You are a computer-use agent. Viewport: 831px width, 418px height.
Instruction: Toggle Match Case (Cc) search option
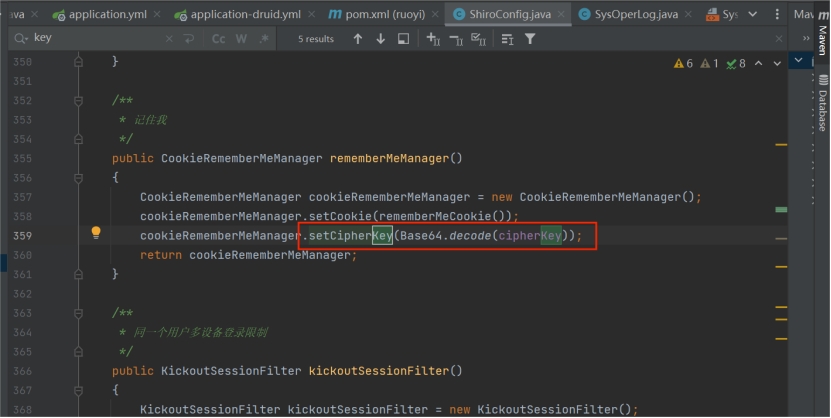[x=218, y=39]
